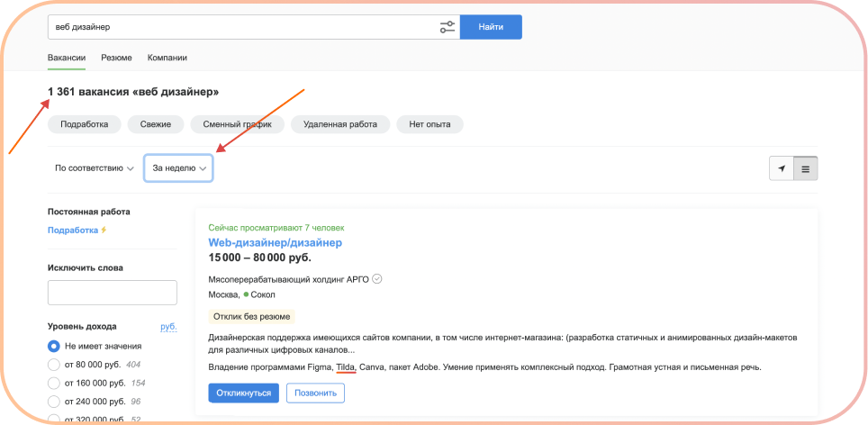Screen dimensions: 868x425
Task: Open the Вакансии tab
Action: tap(67, 58)
